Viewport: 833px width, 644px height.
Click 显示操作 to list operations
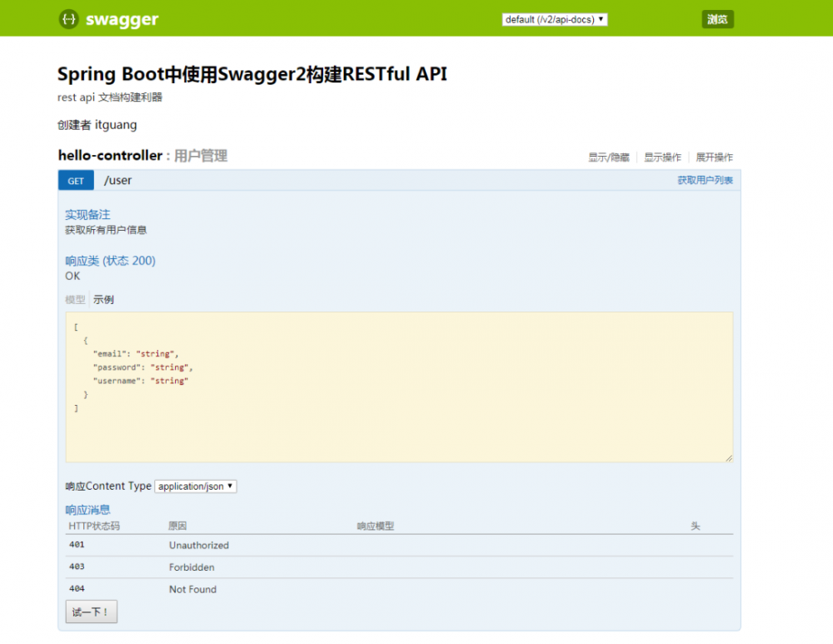click(662, 157)
